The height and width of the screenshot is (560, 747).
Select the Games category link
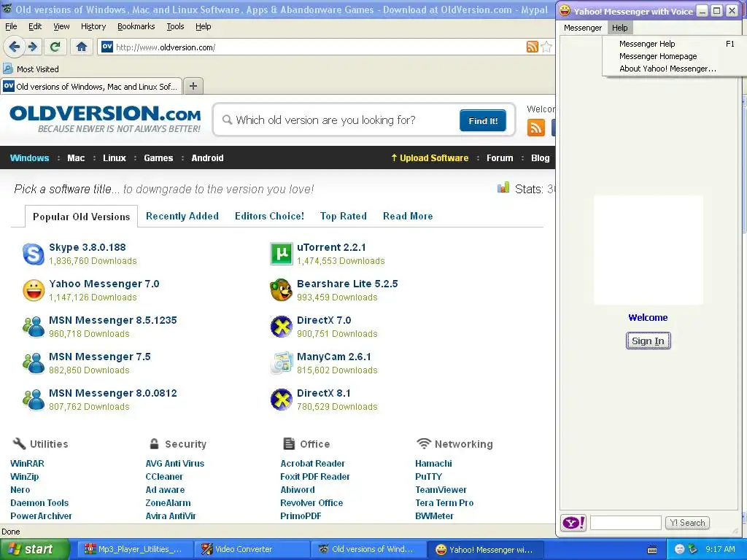(158, 157)
